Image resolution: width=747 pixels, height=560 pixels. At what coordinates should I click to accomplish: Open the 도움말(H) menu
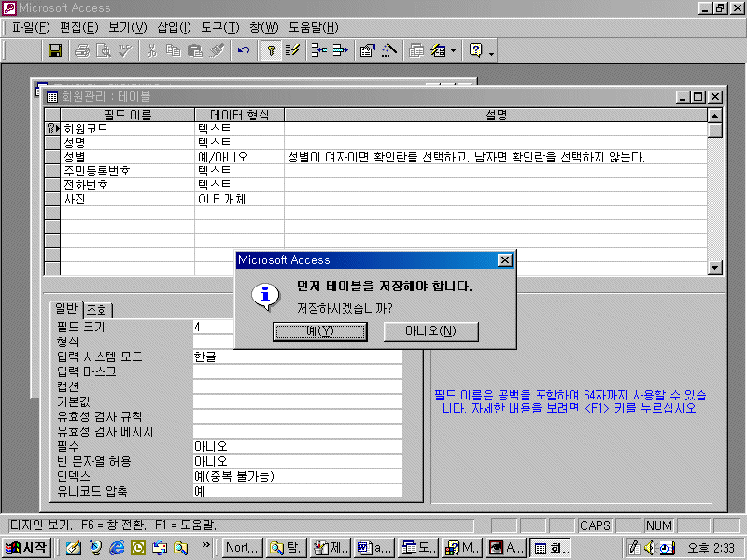pyautogui.click(x=314, y=28)
